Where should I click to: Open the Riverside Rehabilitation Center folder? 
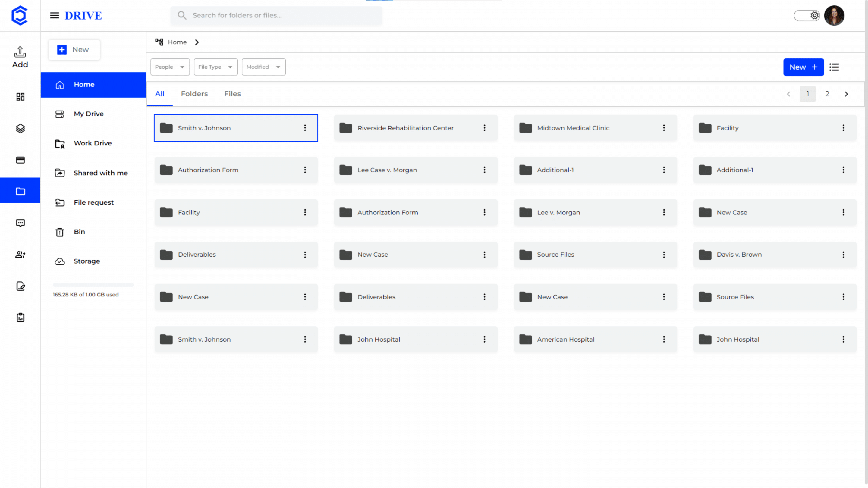416,128
